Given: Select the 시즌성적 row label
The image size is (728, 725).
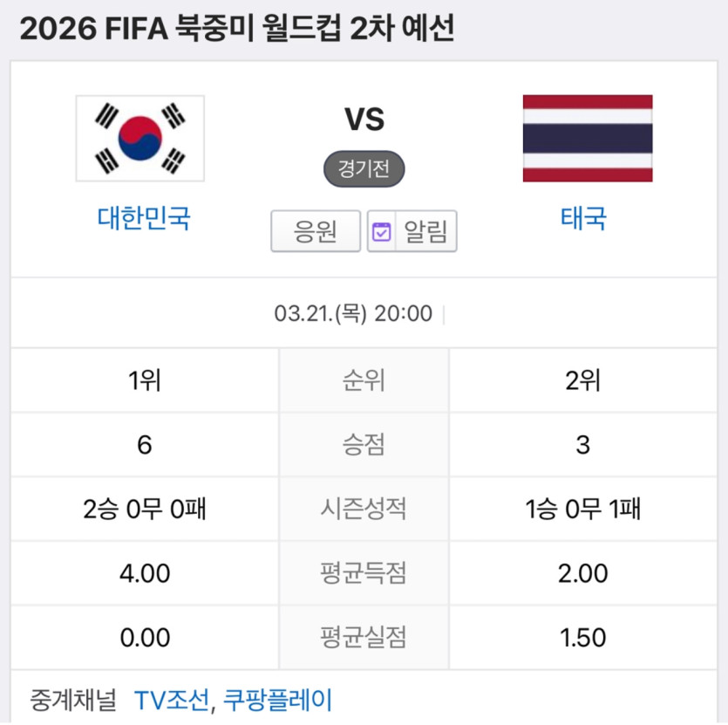Looking at the screenshot, I should [x=364, y=509].
